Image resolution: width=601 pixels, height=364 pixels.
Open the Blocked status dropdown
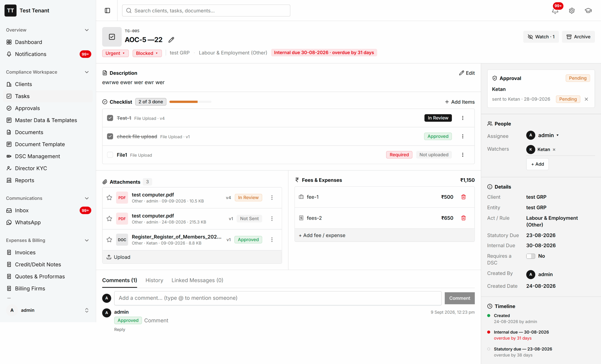click(147, 53)
